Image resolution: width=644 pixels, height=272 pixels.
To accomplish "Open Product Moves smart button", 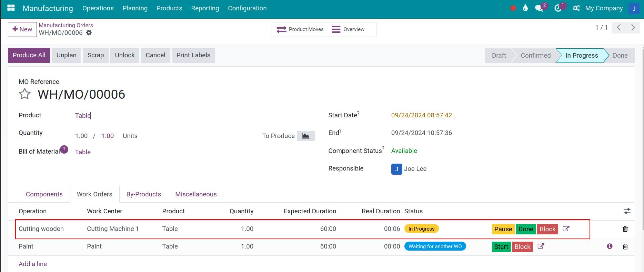I will point(300,29).
